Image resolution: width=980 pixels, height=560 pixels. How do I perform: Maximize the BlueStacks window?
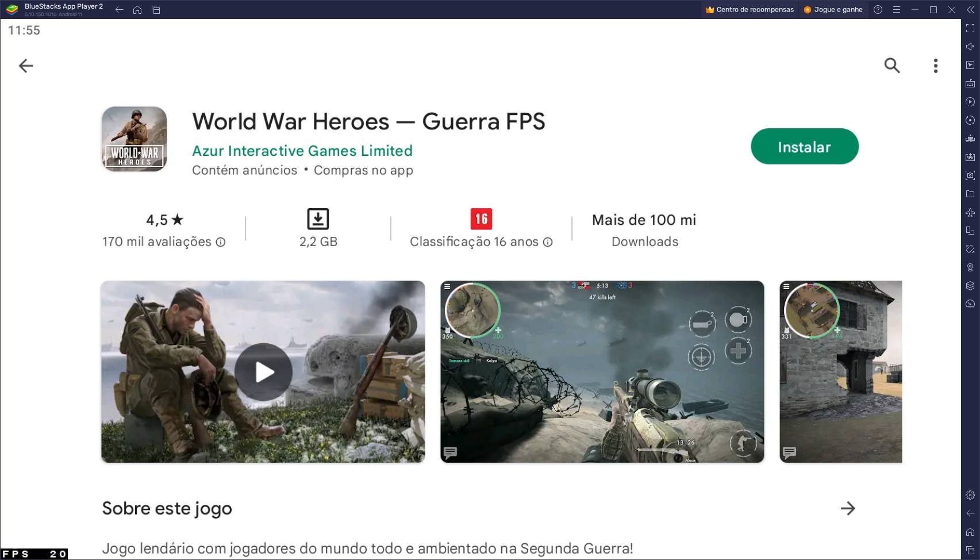click(x=933, y=9)
